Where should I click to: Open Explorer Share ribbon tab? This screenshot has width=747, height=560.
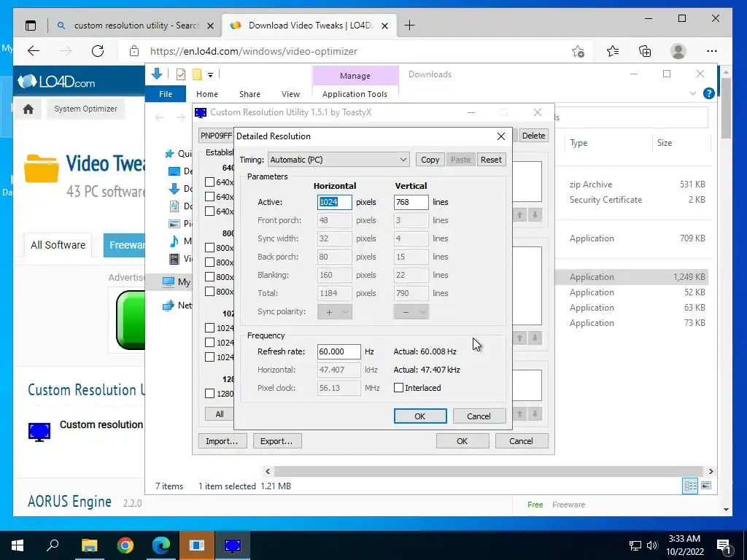pyautogui.click(x=249, y=94)
